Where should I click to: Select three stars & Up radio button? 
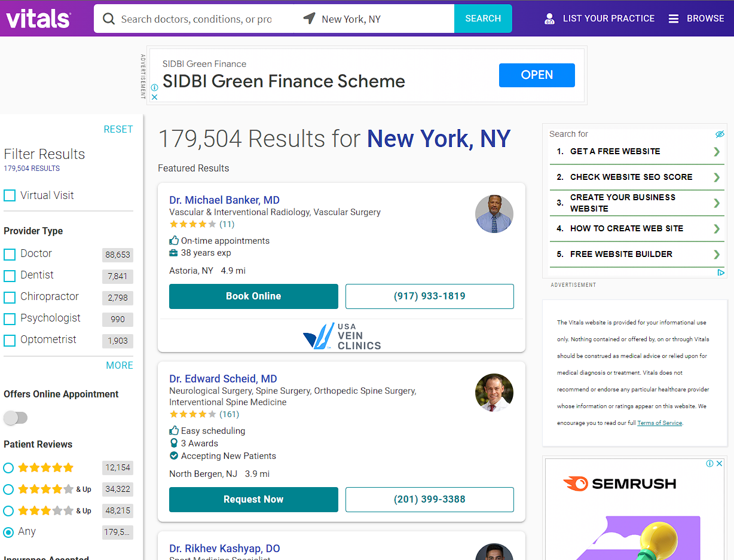8,511
